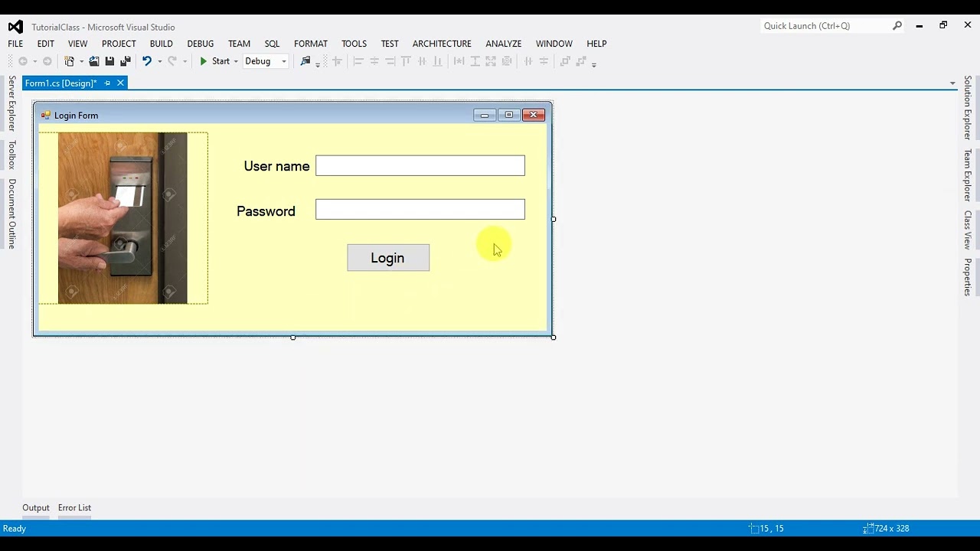Click the Align Middles layout icon
The image size is (980, 551).
pos(422,61)
